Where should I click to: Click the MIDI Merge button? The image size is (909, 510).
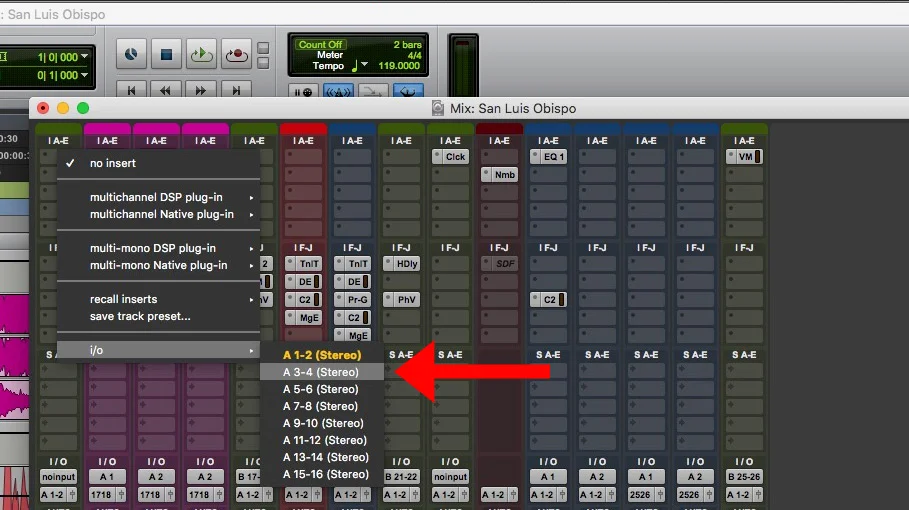373,92
